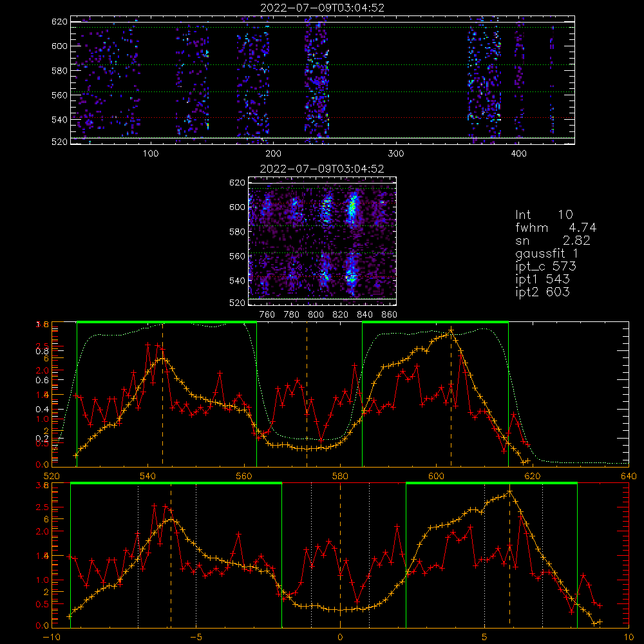This screenshot has width=644, height=644.
Task: Click x-axis label 840 under middle image
Action: pos(365,315)
